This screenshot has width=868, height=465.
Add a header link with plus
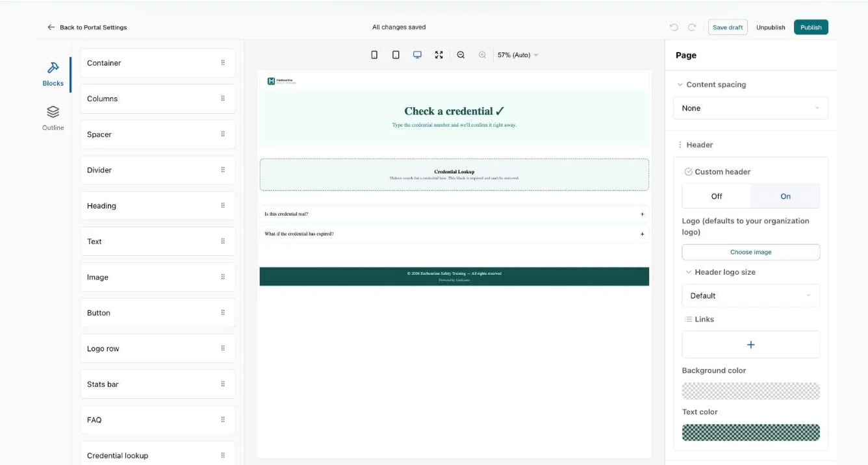tap(750, 345)
